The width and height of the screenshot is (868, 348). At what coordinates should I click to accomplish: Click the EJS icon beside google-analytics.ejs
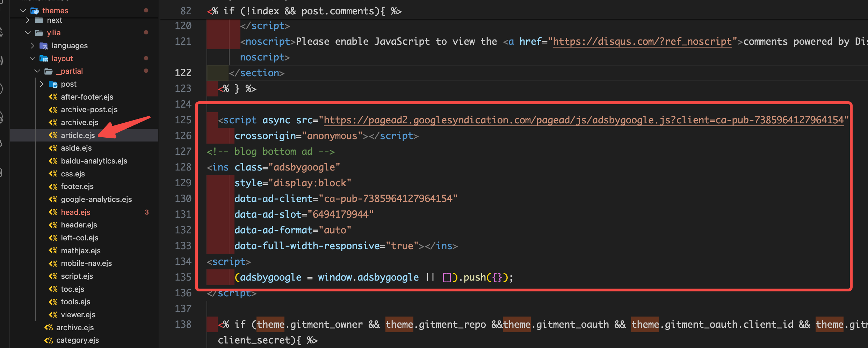tap(53, 200)
